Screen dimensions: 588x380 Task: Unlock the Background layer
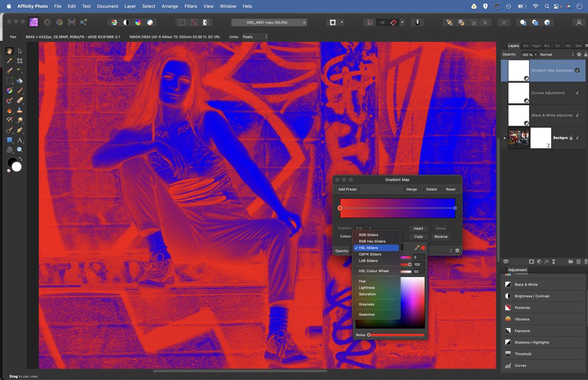[x=571, y=138]
